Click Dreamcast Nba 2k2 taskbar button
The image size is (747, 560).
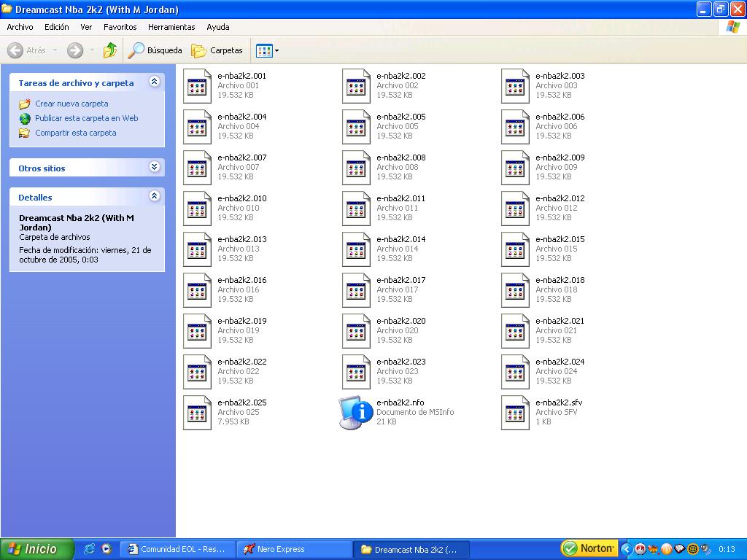(411, 550)
